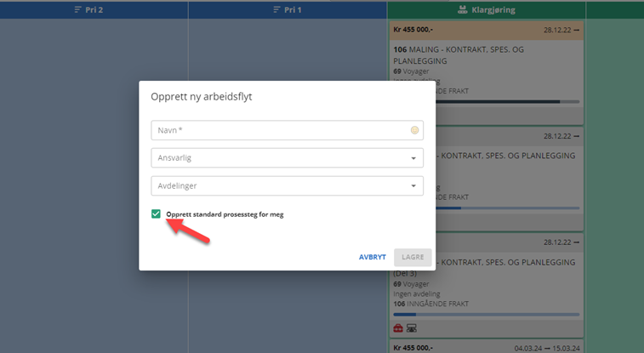Image resolution: width=644 pixels, height=353 pixels.
Task: Click the progress bar above the toolbox icon
Action: (x=487, y=315)
